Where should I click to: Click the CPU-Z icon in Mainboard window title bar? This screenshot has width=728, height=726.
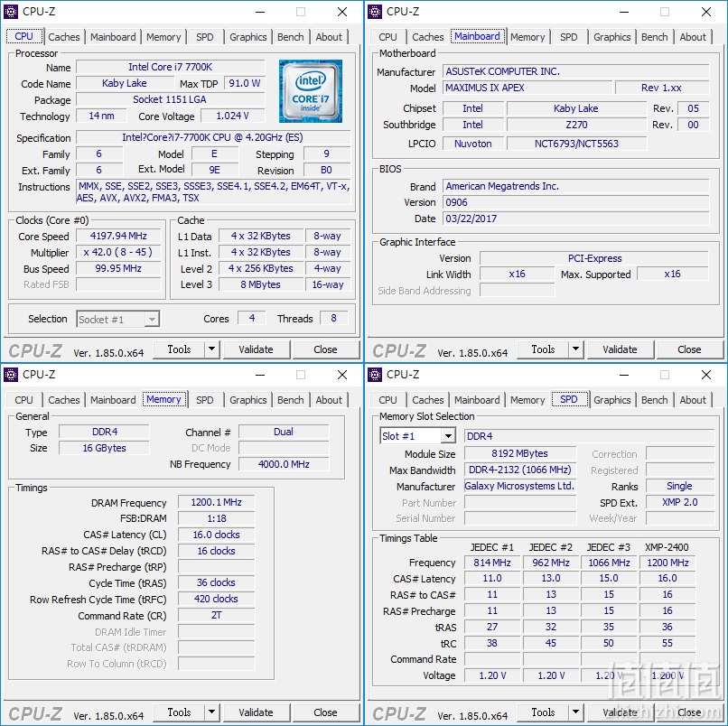pyautogui.click(x=375, y=12)
